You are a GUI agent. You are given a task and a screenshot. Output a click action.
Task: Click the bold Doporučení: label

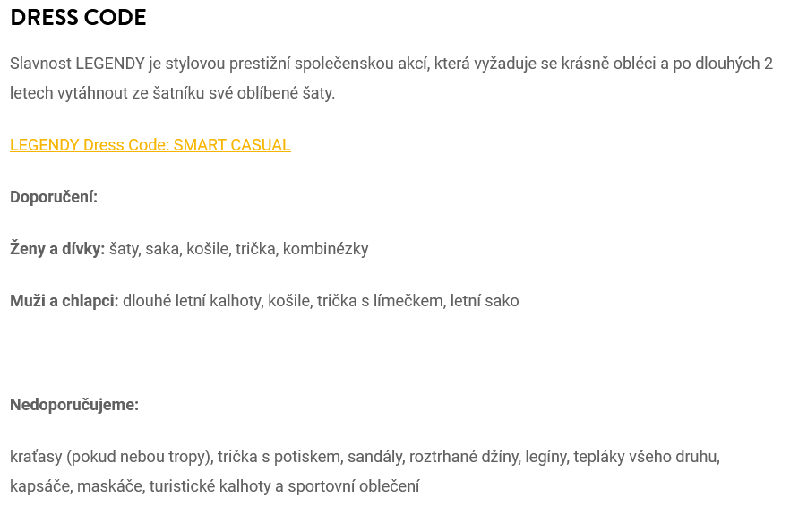point(54,197)
